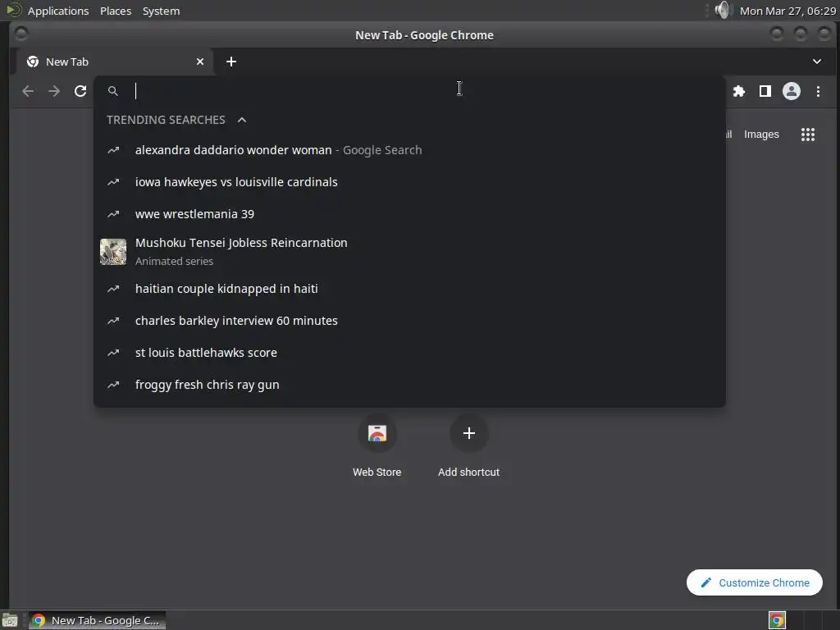The width and height of the screenshot is (840, 630).
Task: Open the profile avatar menu
Action: (x=792, y=92)
